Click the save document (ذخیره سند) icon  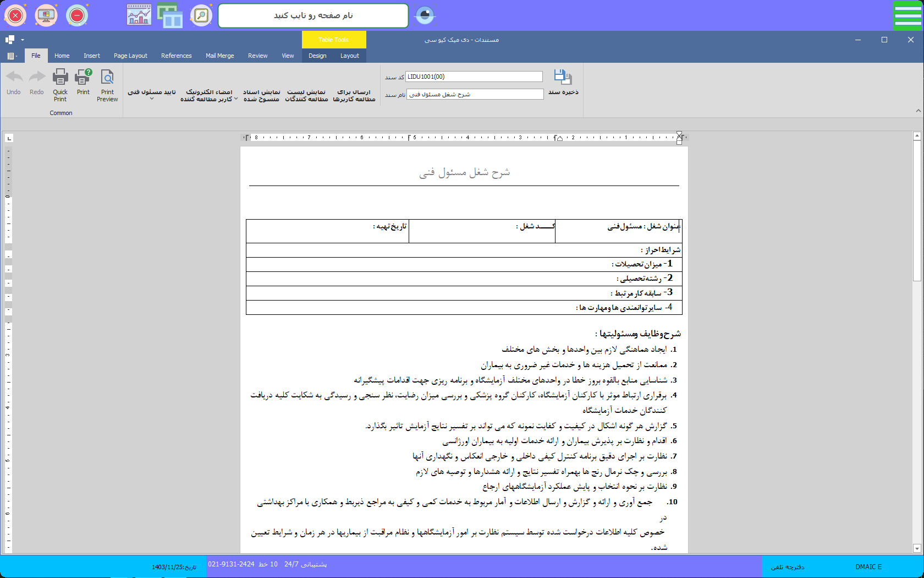point(563,78)
